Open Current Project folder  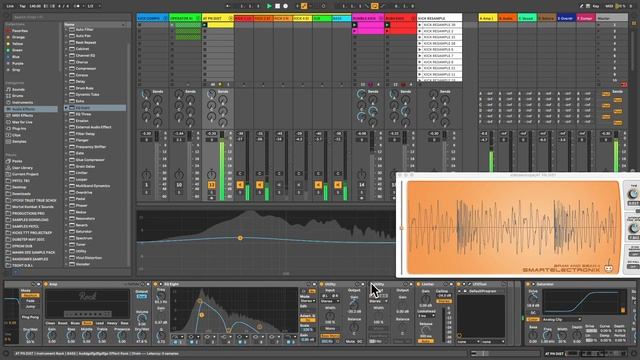coord(25,174)
